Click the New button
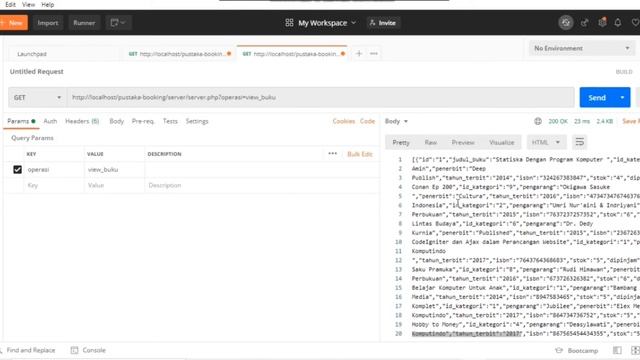 point(13,23)
